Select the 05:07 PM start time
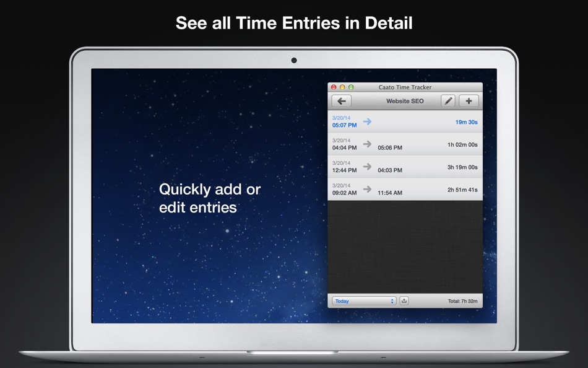 [x=344, y=125]
